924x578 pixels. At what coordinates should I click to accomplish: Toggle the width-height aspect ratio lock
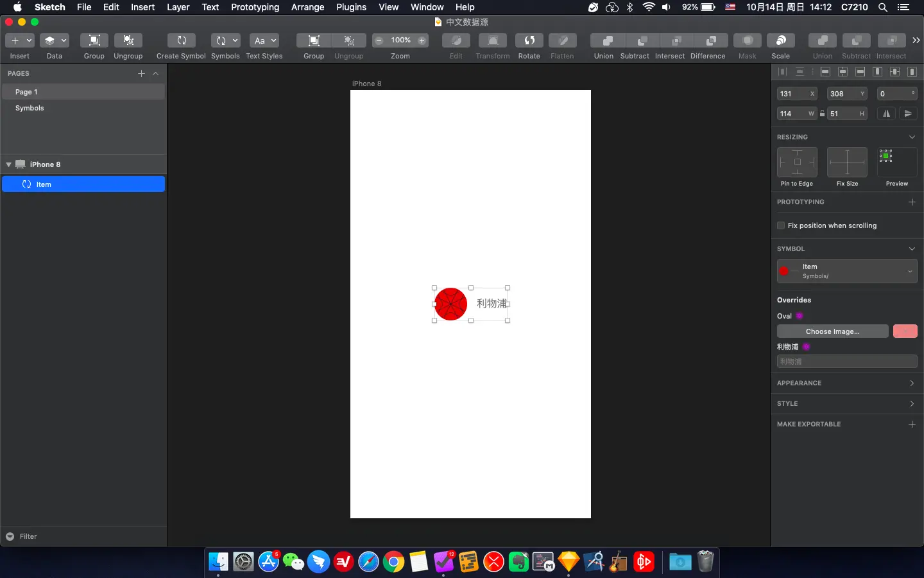[822, 114]
